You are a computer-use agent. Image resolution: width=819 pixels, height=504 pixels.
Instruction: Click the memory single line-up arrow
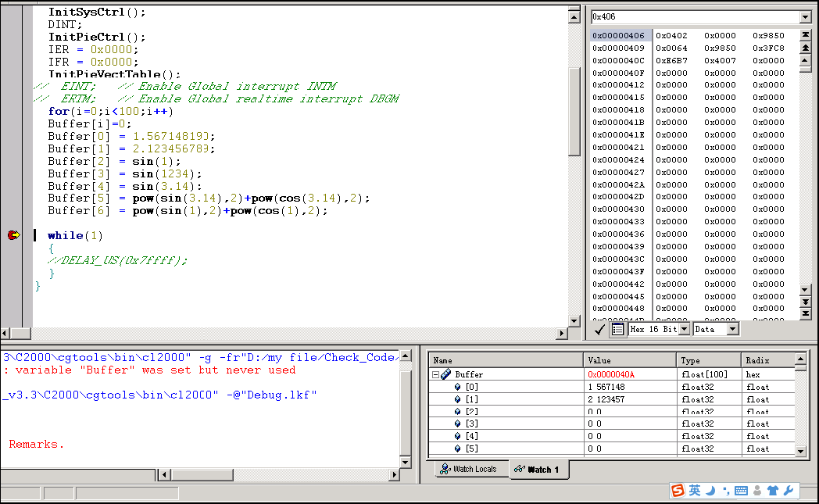(x=806, y=61)
